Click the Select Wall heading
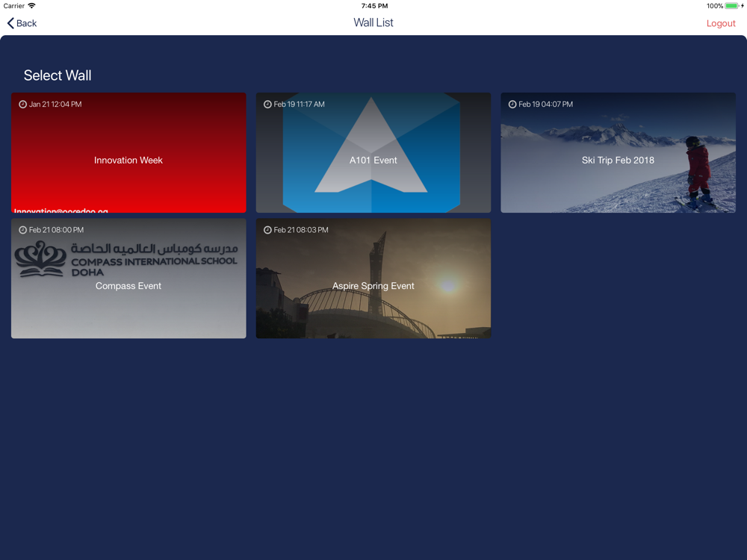747x560 pixels. [58, 75]
